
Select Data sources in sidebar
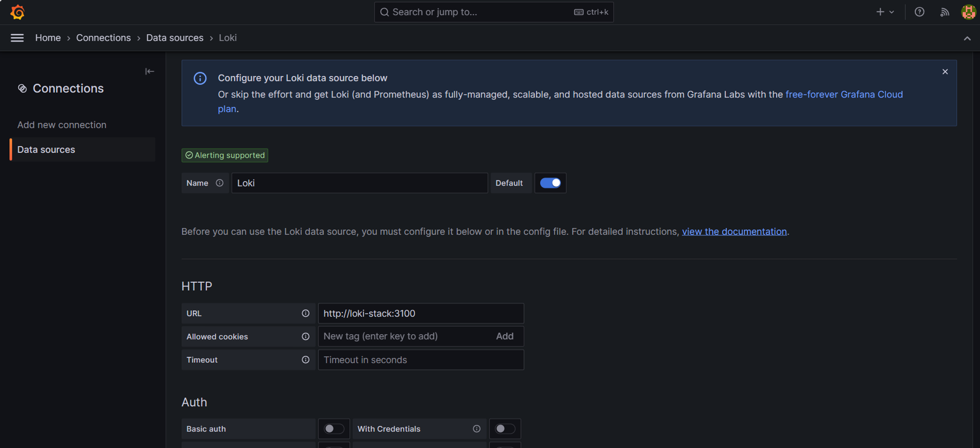[82, 149]
